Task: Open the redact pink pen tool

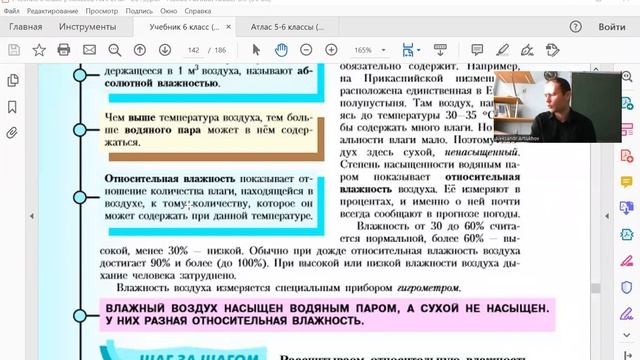Action: click(x=627, y=260)
